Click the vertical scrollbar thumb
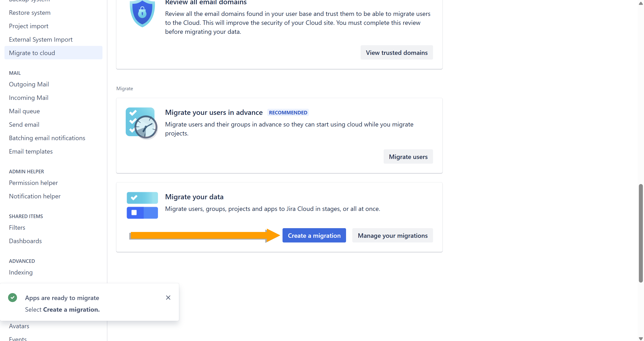This screenshot has width=644, height=341. coord(640,233)
